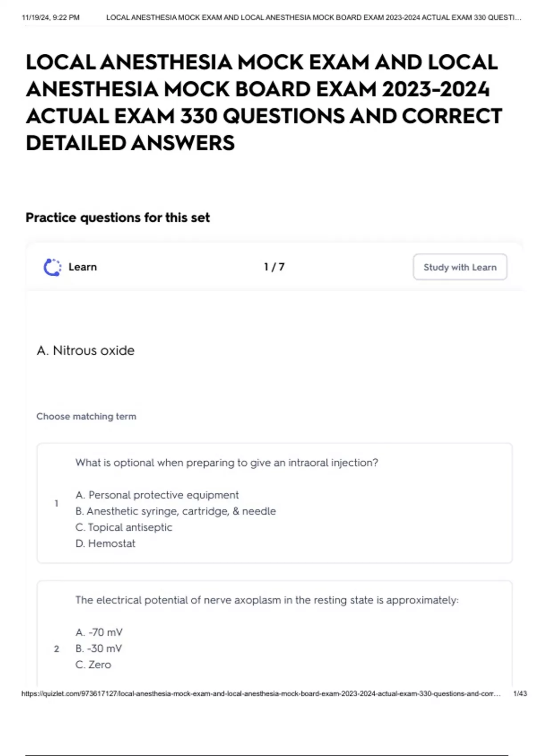Click 'A. -70 mV' answer line
534x756 pixels.
99,632
